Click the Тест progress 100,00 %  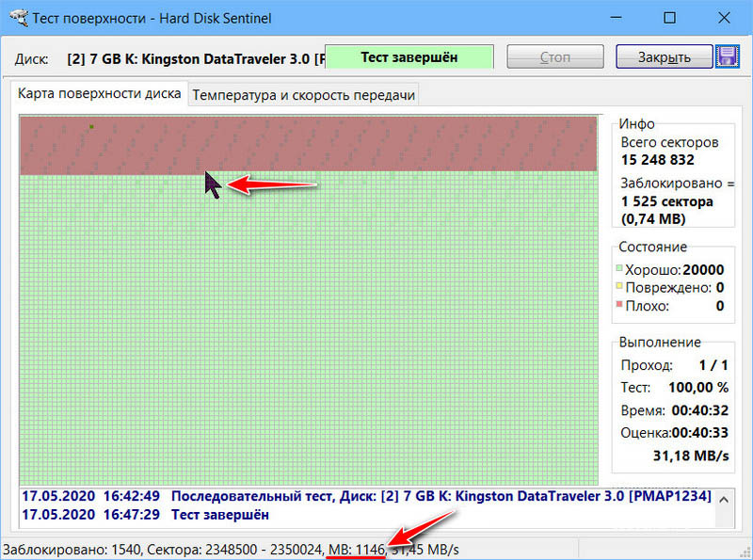pos(698,388)
